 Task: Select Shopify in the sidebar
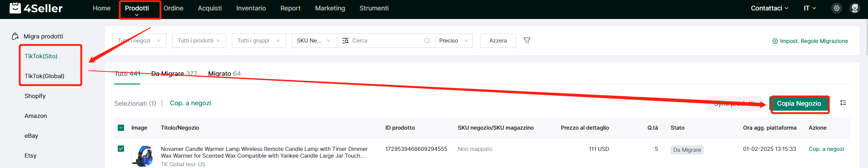35,96
